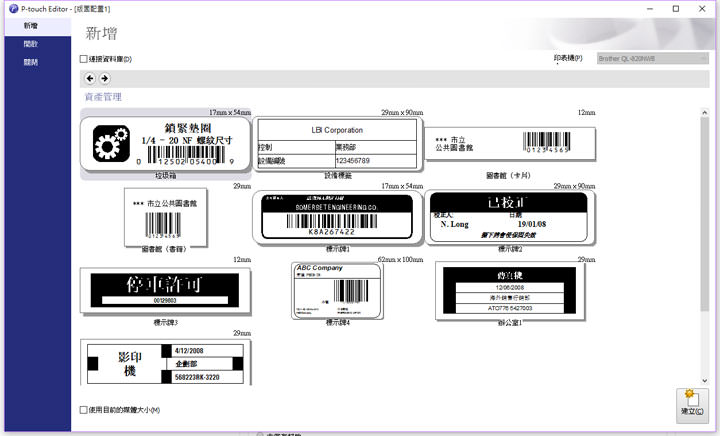Viewport: 720px width, 436px height.
Task: Click the forward arrow navigation icon
Action: point(104,78)
